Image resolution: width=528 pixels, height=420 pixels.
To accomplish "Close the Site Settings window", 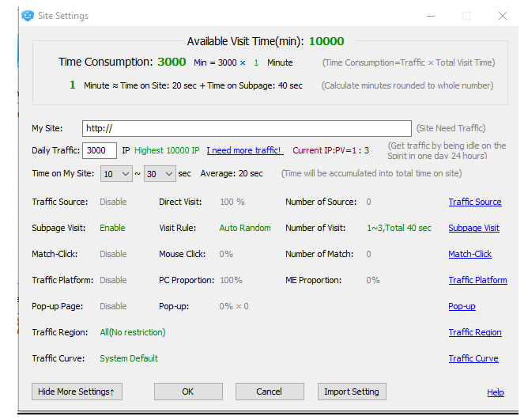I will click(503, 16).
